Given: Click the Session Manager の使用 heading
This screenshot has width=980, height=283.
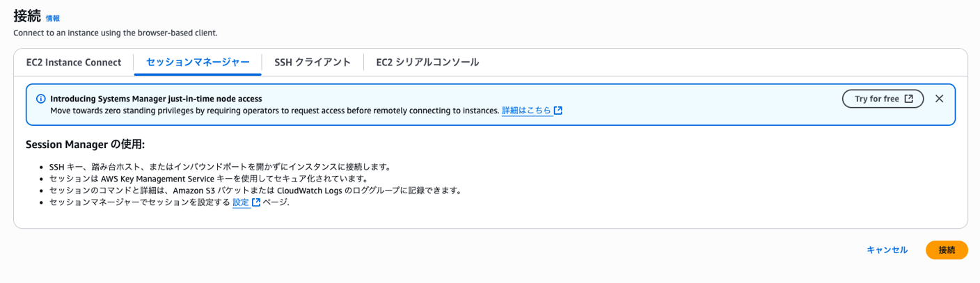Looking at the screenshot, I should point(85,145).
